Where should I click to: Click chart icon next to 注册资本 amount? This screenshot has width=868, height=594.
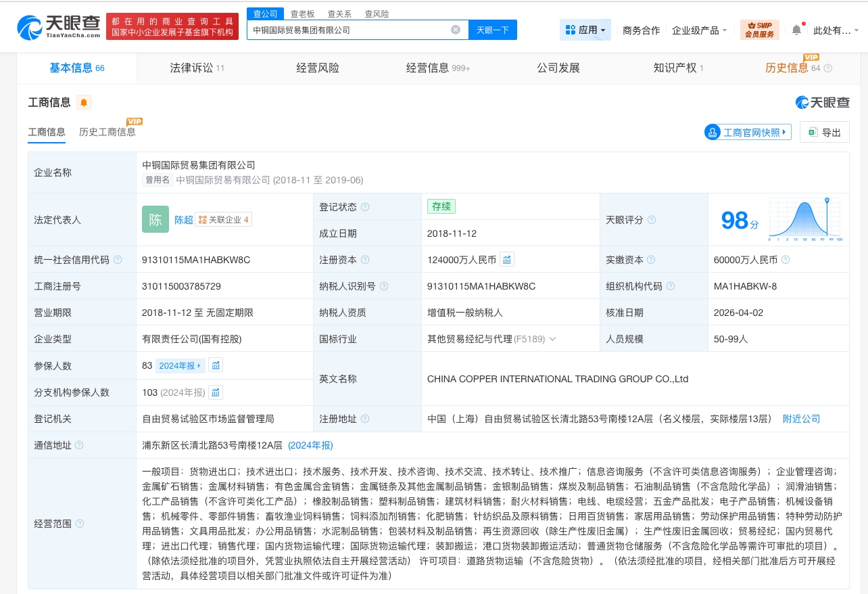click(507, 259)
